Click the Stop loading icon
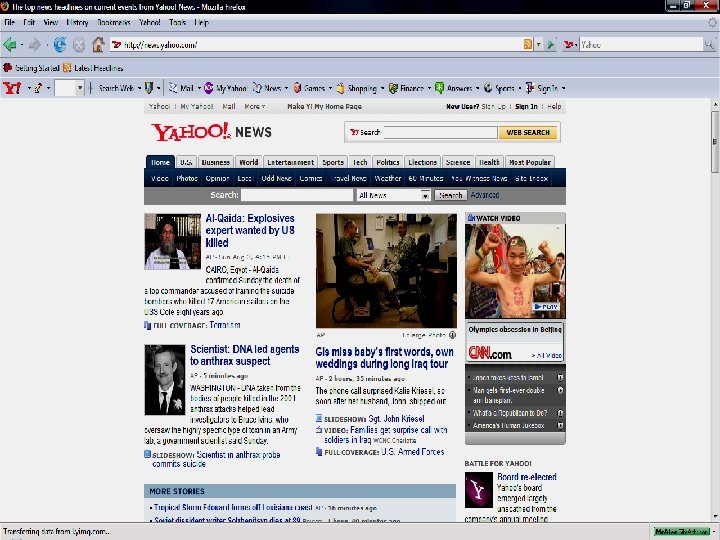720x540 pixels. coord(79,45)
